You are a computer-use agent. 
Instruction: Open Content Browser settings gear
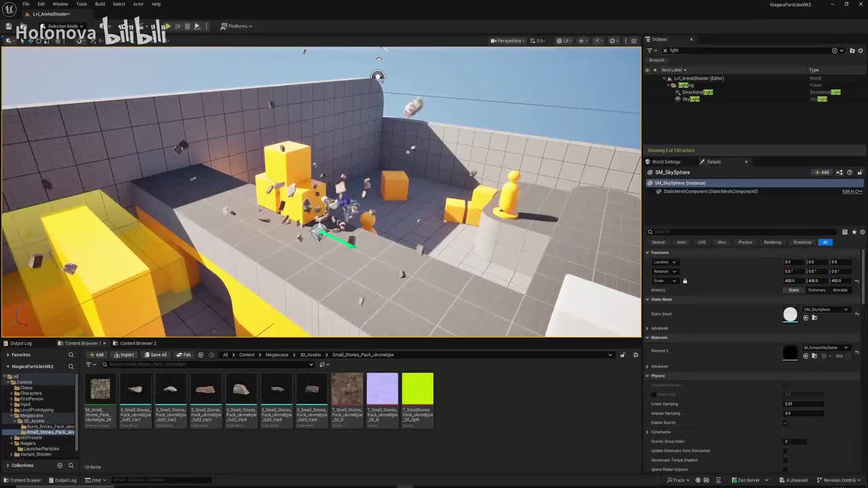(x=635, y=354)
